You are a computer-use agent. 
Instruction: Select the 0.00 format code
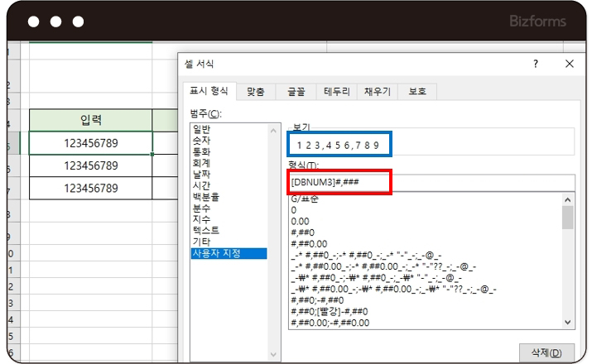click(x=301, y=223)
